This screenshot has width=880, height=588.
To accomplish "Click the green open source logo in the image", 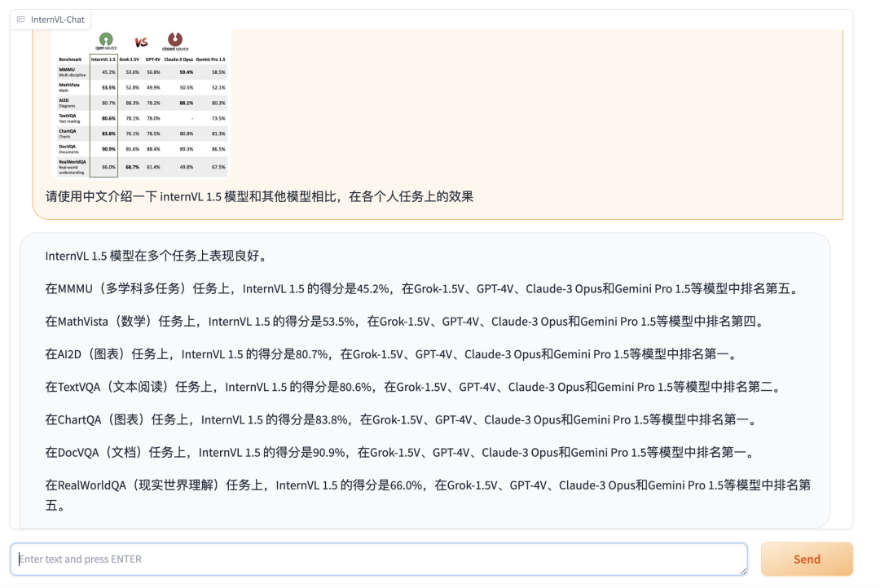I will tap(106, 41).
